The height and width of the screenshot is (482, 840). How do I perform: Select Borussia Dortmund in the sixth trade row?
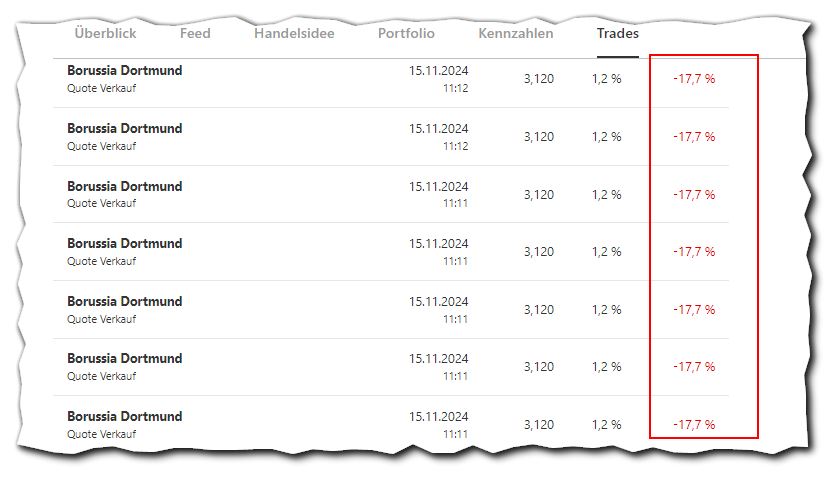[x=124, y=359]
